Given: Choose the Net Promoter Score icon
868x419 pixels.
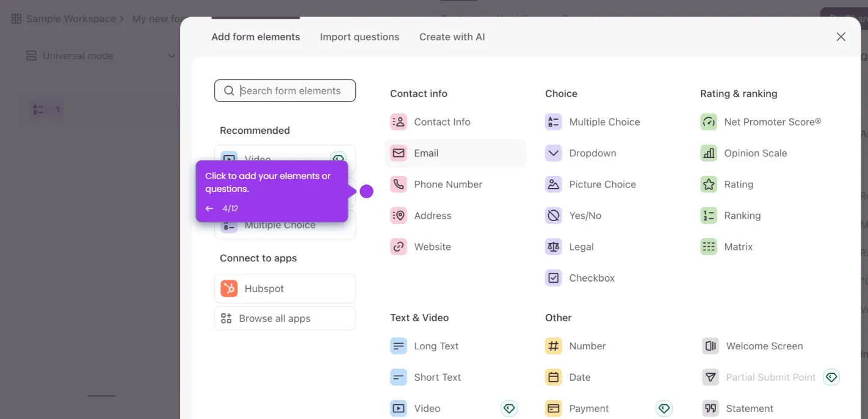Looking at the screenshot, I should pos(709,122).
